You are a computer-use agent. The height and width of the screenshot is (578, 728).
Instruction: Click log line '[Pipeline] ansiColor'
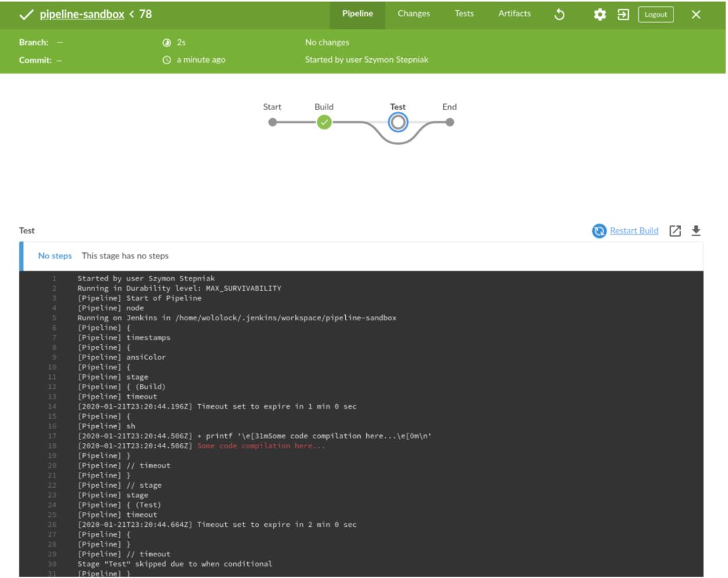[121, 357]
